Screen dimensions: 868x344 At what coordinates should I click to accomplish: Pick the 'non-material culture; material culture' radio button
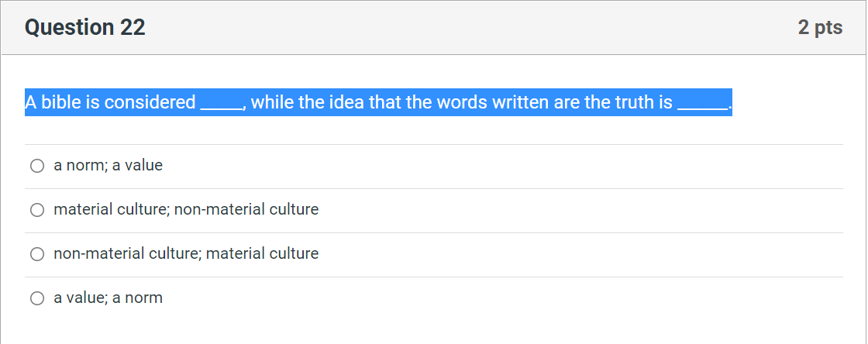point(36,254)
